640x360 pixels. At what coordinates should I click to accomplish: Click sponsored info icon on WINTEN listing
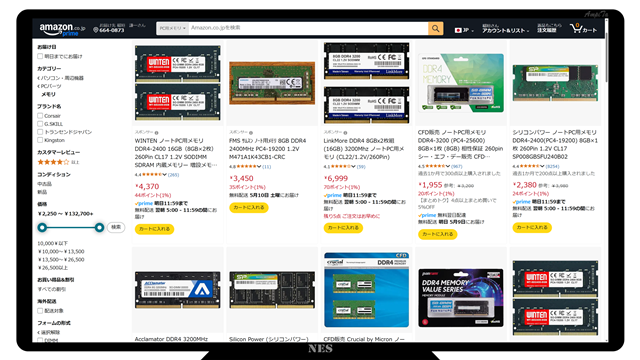157,133
